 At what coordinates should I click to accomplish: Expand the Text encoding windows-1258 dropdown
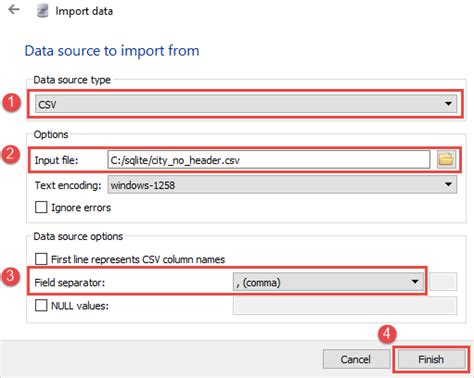[282, 185]
